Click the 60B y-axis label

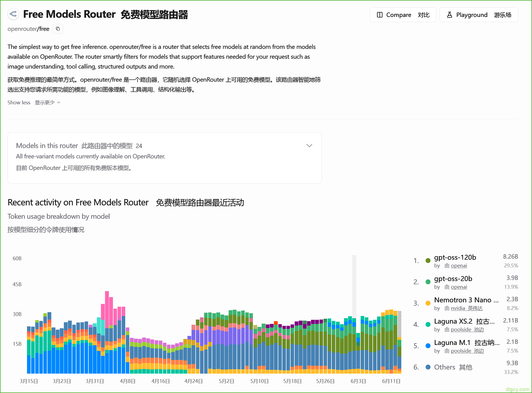coord(17,258)
